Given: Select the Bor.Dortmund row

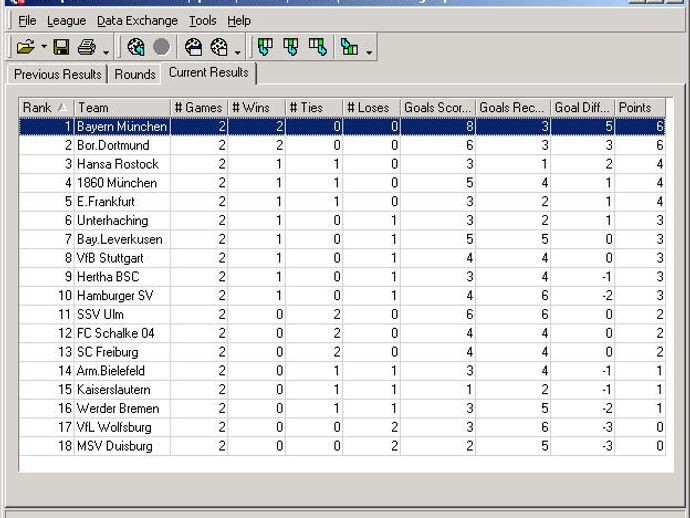Looking at the screenshot, I should (x=342, y=145).
